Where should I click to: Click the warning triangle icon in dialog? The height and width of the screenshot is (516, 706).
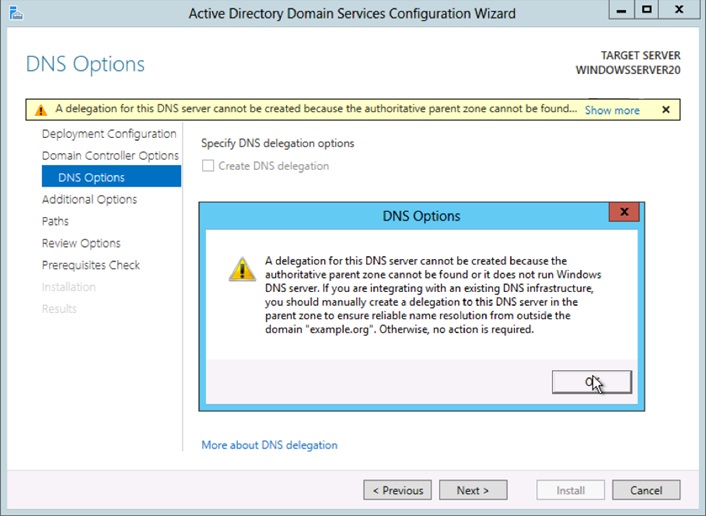(x=242, y=270)
